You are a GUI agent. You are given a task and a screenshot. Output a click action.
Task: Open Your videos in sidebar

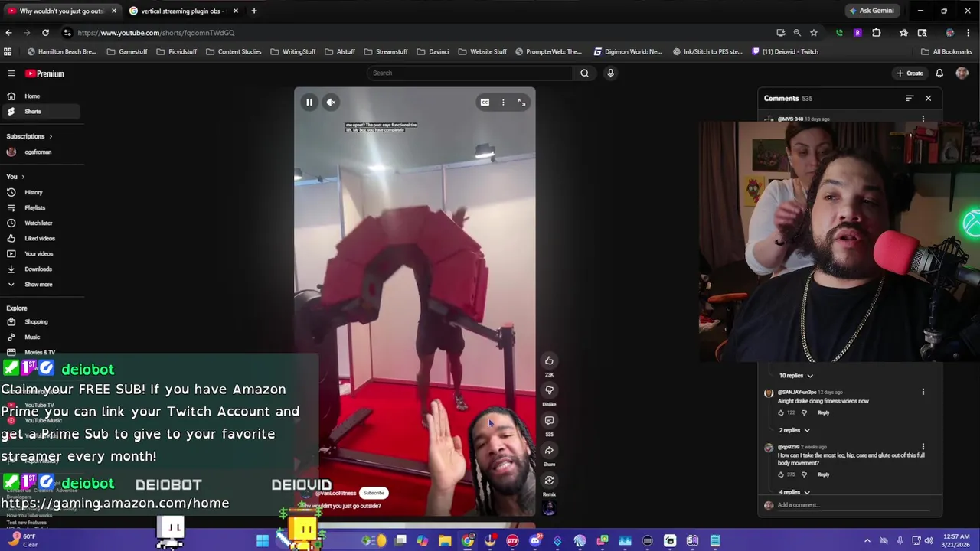pos(40,253)
